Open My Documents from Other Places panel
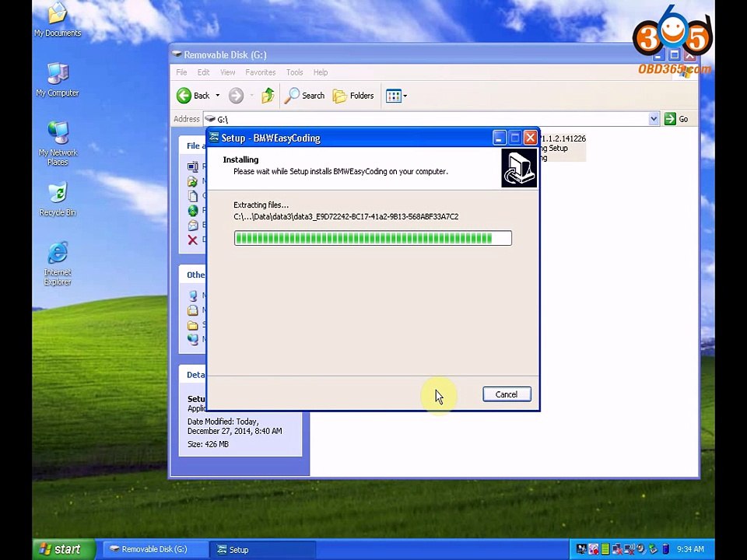This screenshot has width=747, height=560. pos(192,310)
